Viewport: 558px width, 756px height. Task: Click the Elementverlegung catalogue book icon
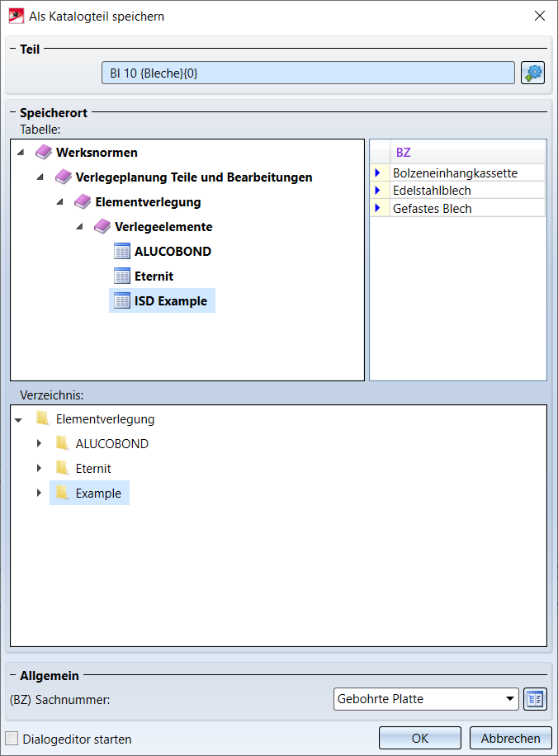[83, 202]
